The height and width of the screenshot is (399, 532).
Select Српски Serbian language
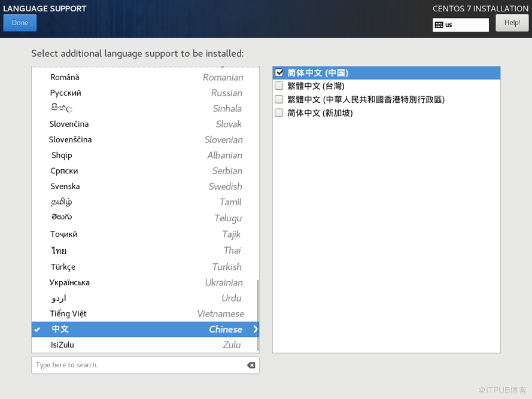[145, 171]
